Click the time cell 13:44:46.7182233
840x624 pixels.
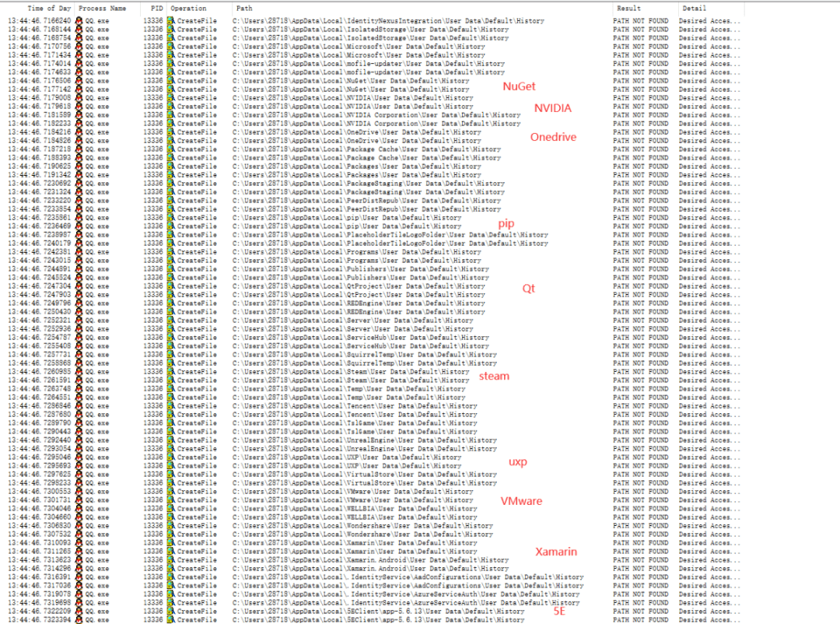click(x=39, y=124)
